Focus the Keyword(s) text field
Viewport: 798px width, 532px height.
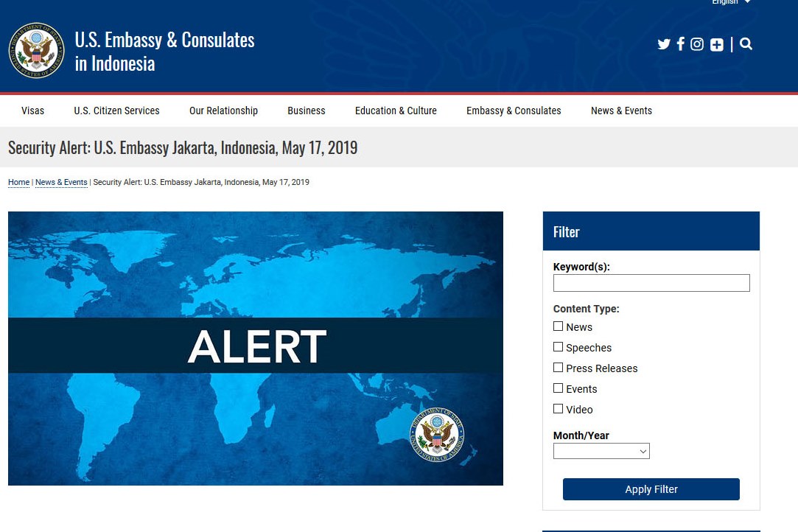pyautogui.click(x=651, y=283)
